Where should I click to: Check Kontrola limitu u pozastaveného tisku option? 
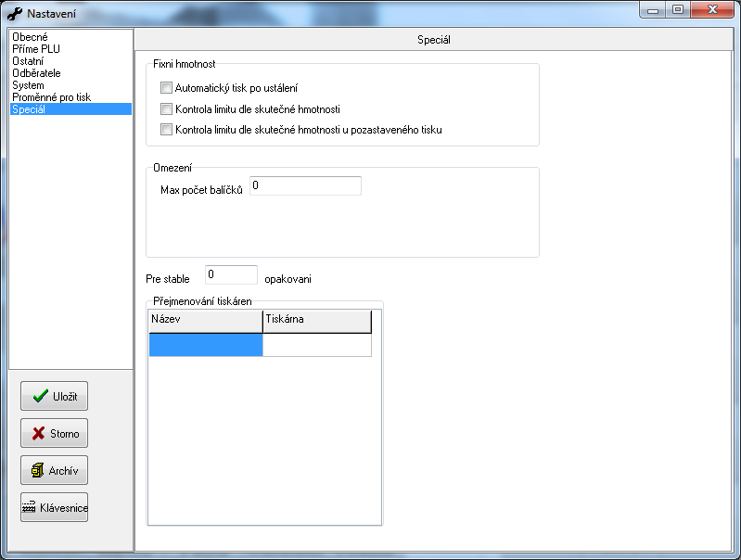click(x=167, y=130)
